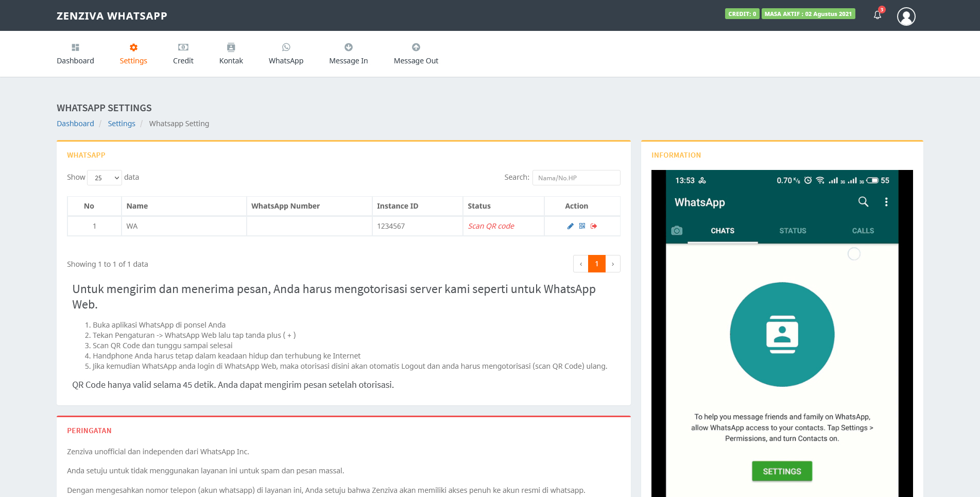Click the ZENZIVA WHATSAPP brand title
This screenshot has width=980, height=497.
tap(112, 16)
